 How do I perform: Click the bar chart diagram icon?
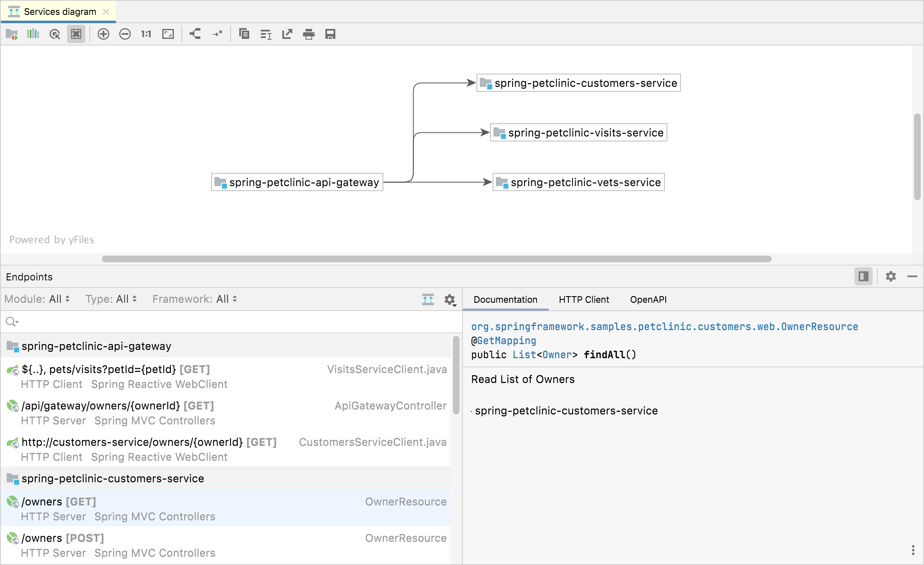coord(33,34)
